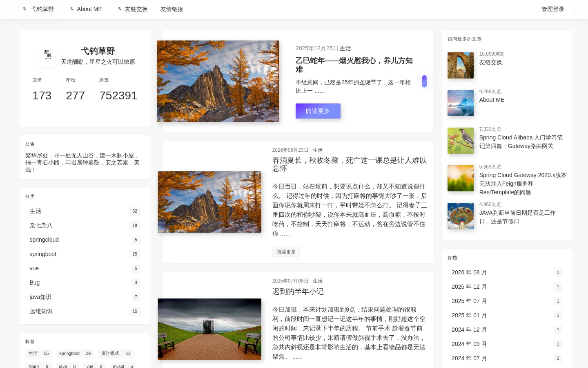Open JAVA判断当前日期是否是工作日 post
Image resolution: width=588 pixels, height=368 pixels.
[x=517, y=217]
